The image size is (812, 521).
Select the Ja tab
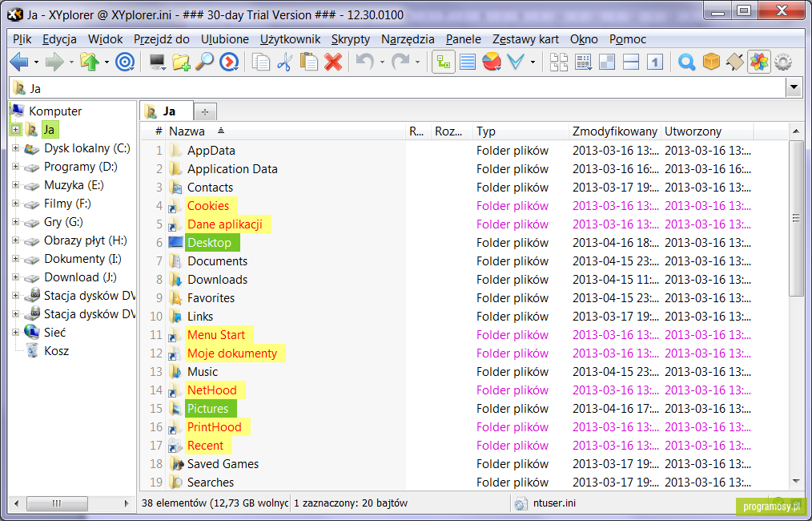coord(167,111)
